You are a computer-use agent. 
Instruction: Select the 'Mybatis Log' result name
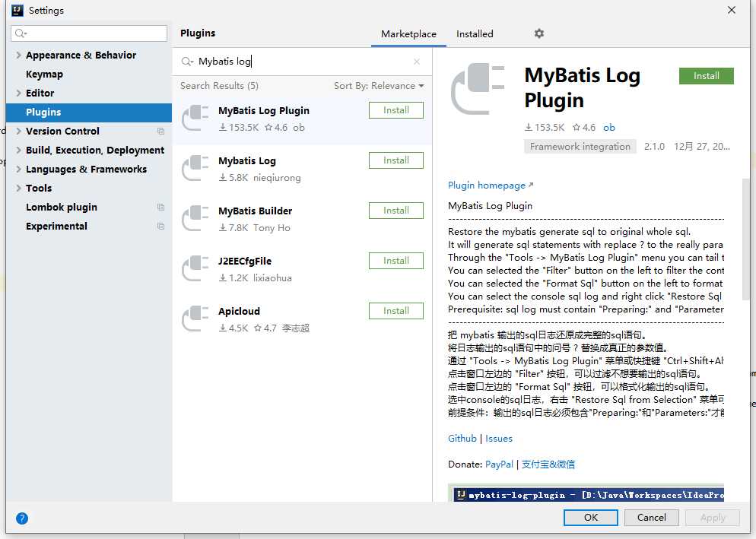[x=247, y=161]
